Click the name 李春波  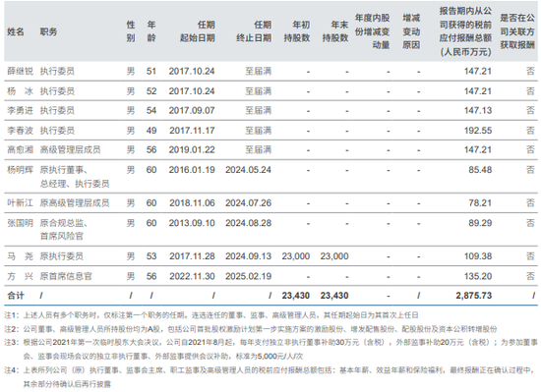[x=20, y=131]
